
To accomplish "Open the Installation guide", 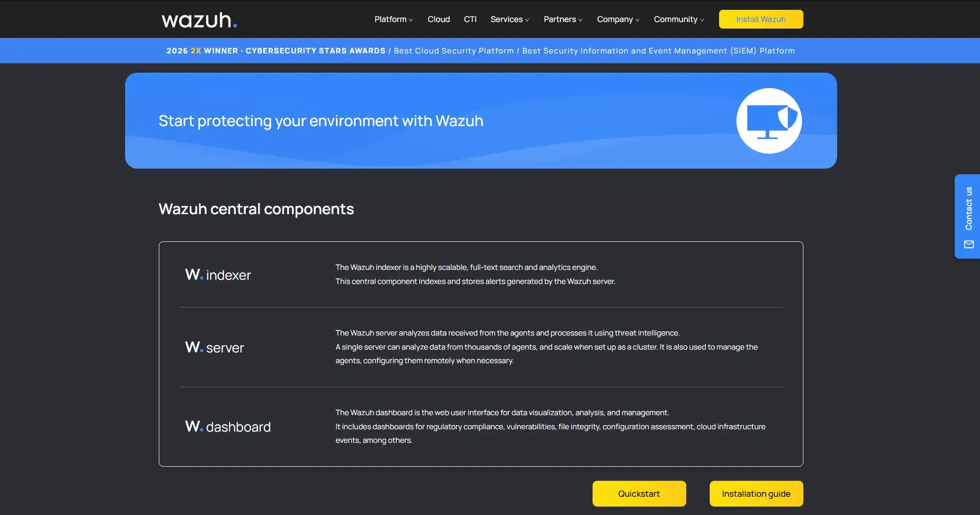I will tap(756, 493).
